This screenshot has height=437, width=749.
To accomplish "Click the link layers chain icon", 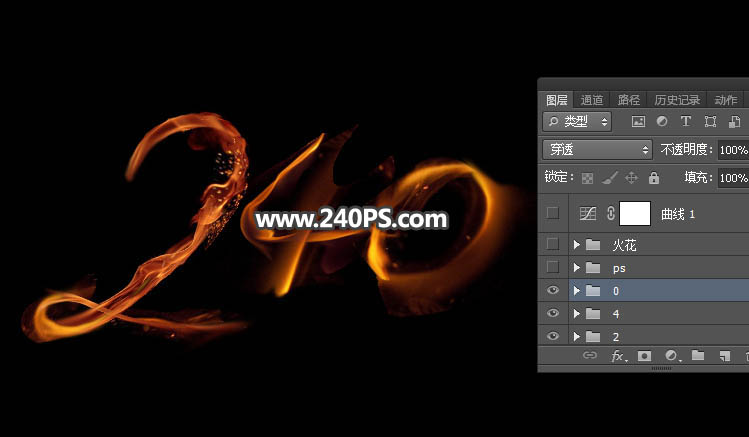I will [x=590, y=355].
